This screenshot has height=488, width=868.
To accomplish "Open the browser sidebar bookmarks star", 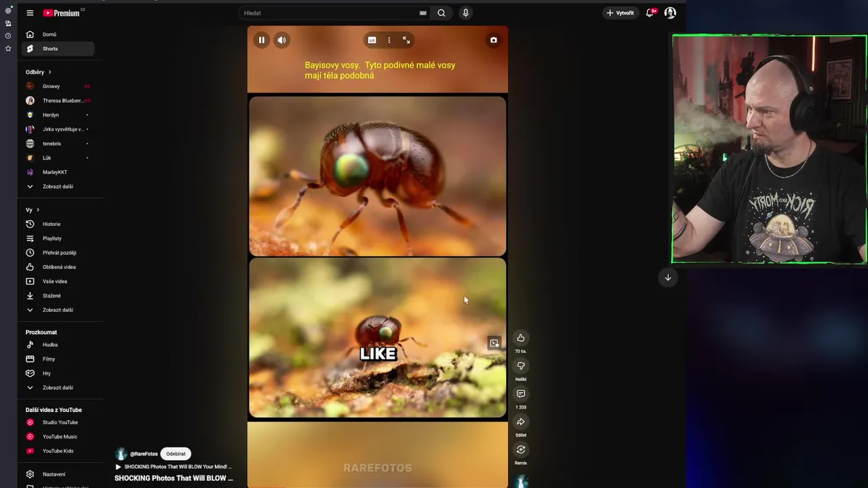I will 8,49.
